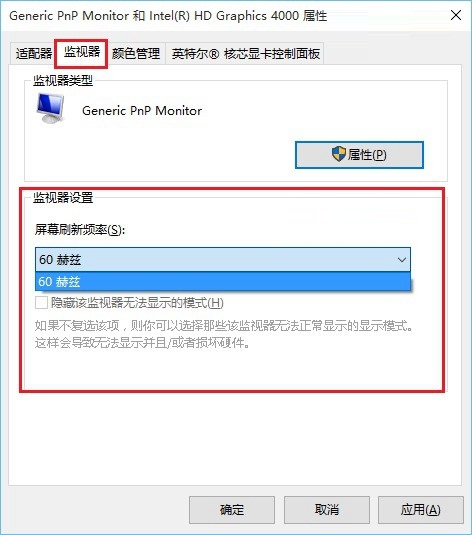
Task: Click the 监视器设置 group heading
Action: (63, 197)
